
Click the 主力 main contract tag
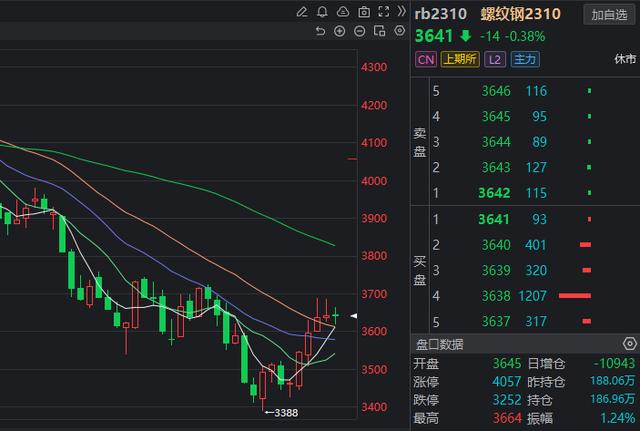click(525, 60)
